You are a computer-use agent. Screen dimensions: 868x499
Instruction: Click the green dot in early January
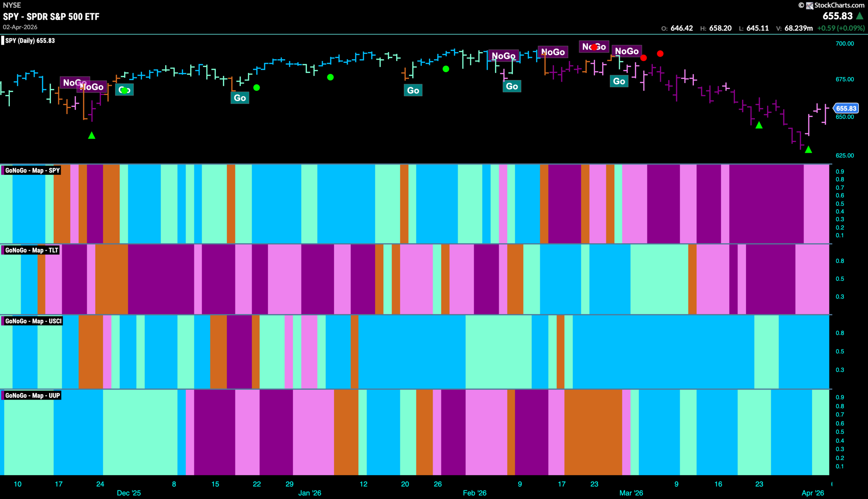tap(330, 77)
